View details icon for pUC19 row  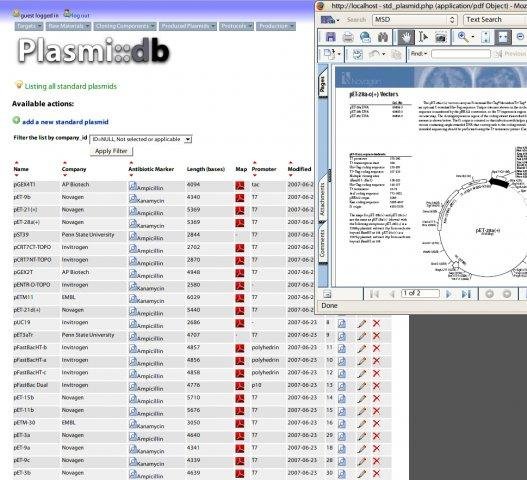(342, 323)
